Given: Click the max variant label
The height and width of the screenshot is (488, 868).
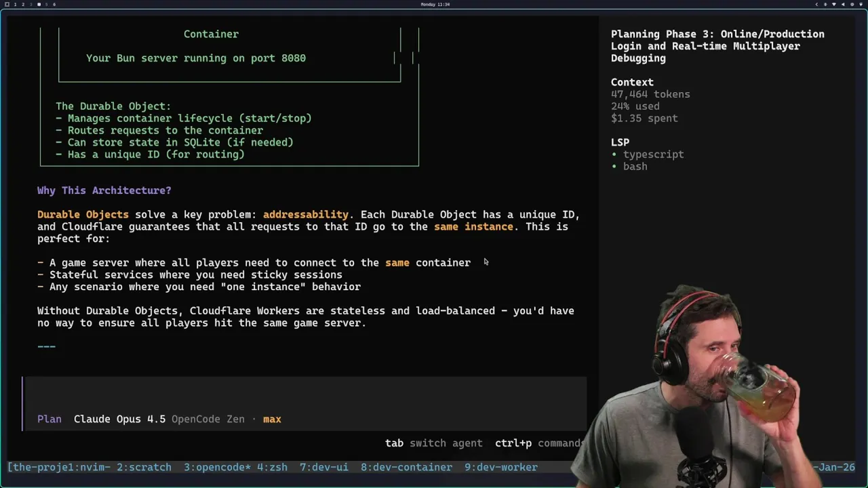Looking at the screenshot, I should 272,419.
